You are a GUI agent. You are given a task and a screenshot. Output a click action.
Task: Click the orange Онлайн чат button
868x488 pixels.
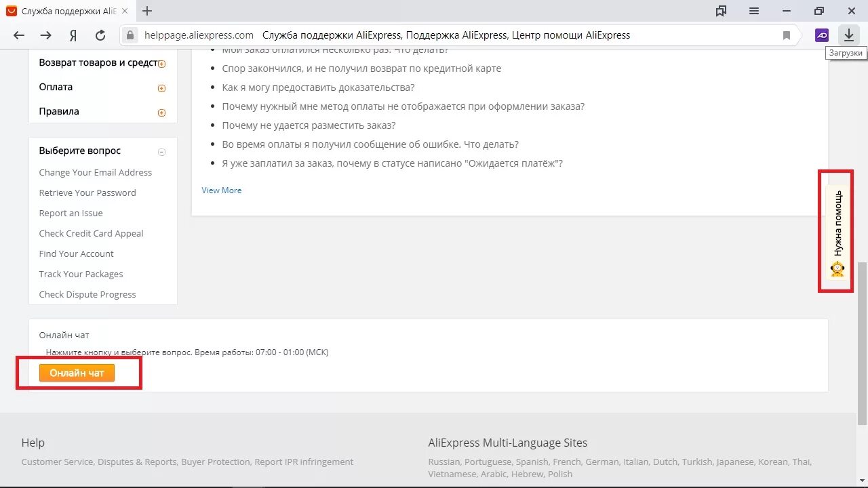click(x=77, y=373)
